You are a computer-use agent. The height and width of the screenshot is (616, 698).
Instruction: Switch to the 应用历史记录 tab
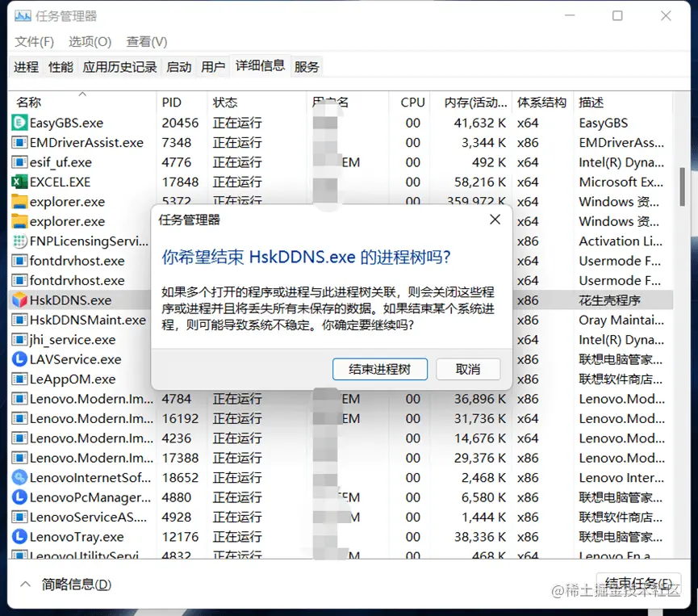(x=119, y=67)
